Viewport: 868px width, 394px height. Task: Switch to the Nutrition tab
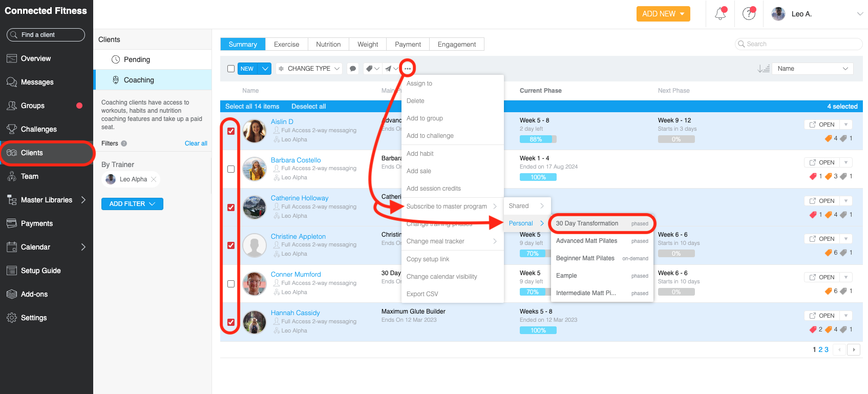[328, 45]
